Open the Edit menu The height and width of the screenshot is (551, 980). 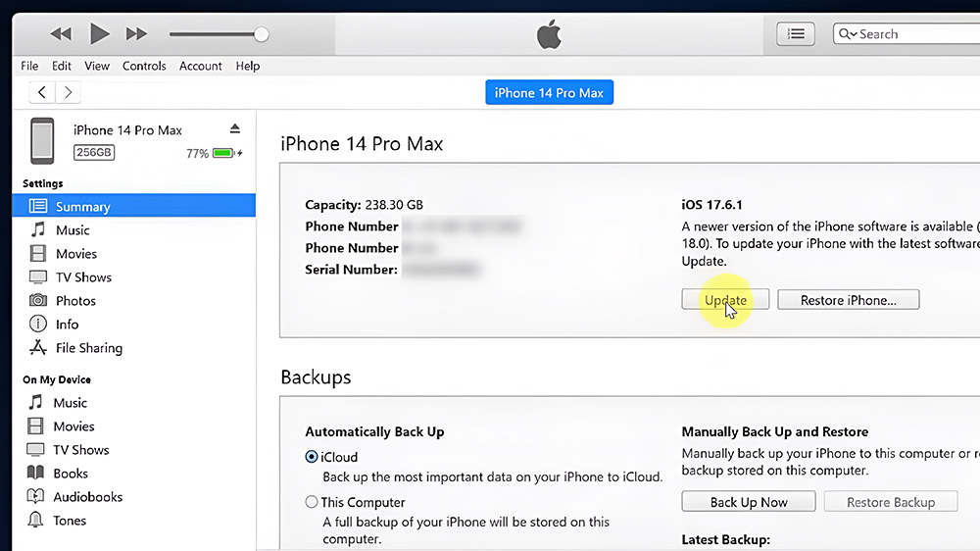tap(61, 66)
